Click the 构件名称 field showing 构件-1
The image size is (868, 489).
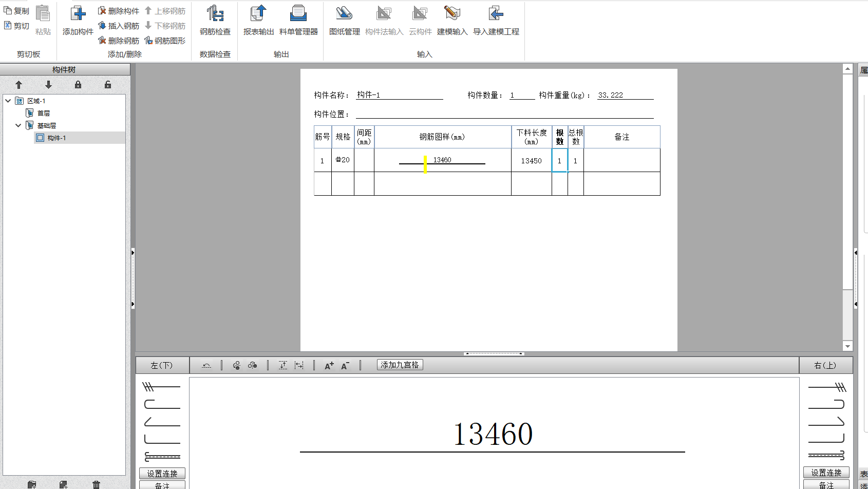tap(399, 95)
